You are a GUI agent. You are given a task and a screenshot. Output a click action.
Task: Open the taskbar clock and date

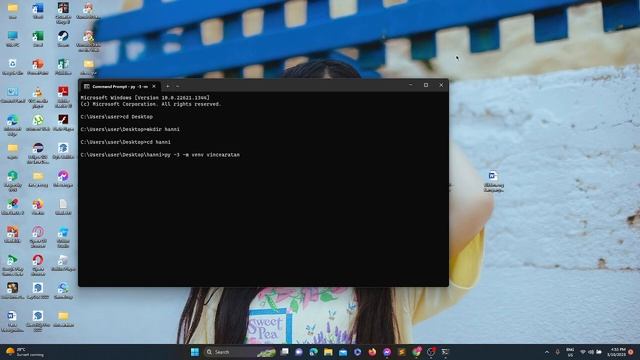pos(618,352)
